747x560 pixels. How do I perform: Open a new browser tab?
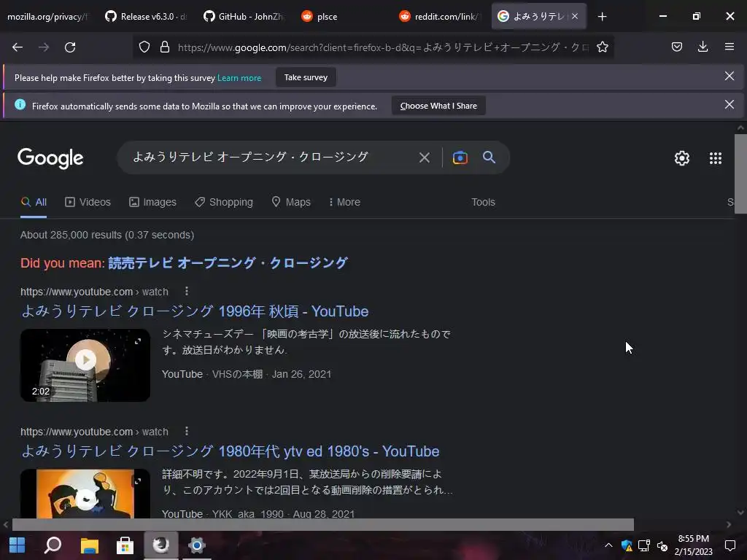click(602, 17)
